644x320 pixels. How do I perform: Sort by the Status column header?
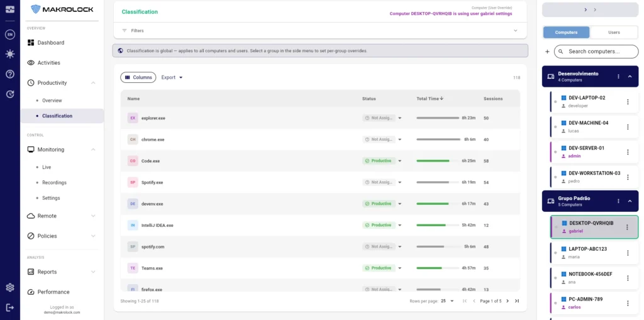369,99
